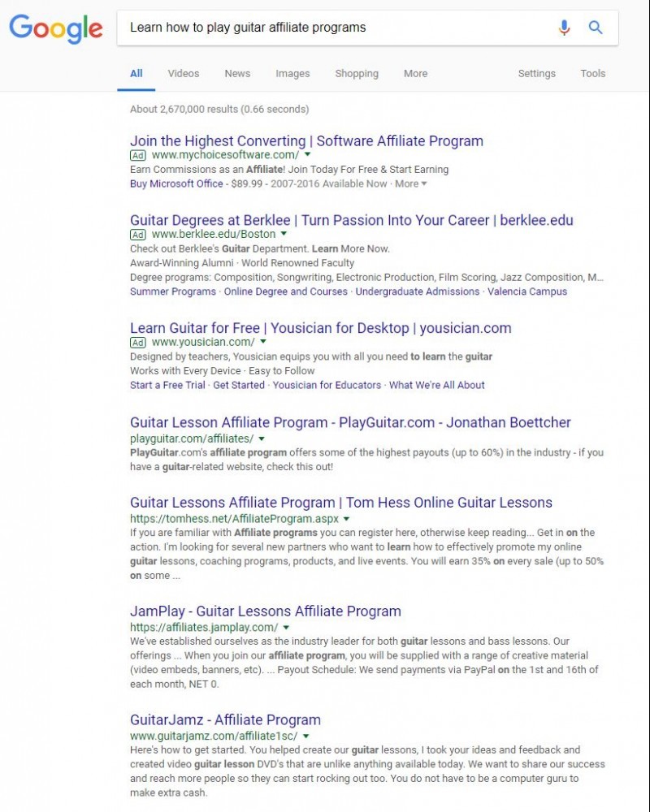
Task: Expand dropdown arrow next to mychoicesoftware.com URL
Action: click(x=307, y=154)
